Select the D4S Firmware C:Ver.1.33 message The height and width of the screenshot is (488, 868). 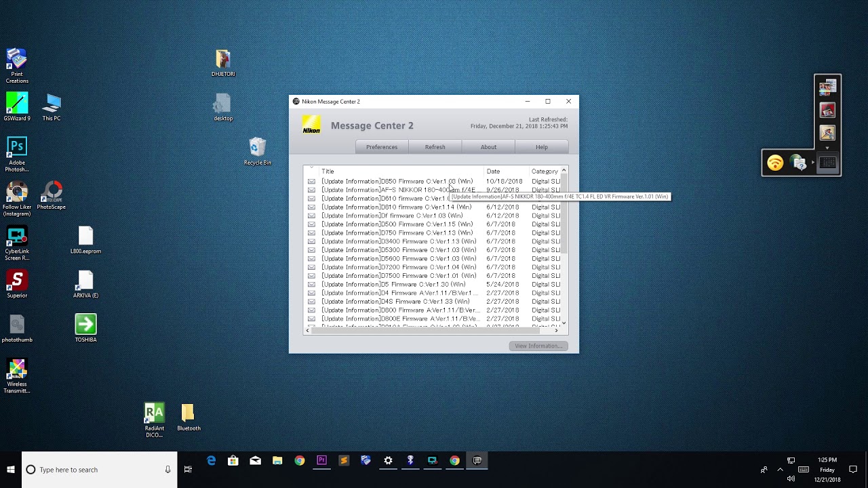pyautogui.click(x=395, y=302)
